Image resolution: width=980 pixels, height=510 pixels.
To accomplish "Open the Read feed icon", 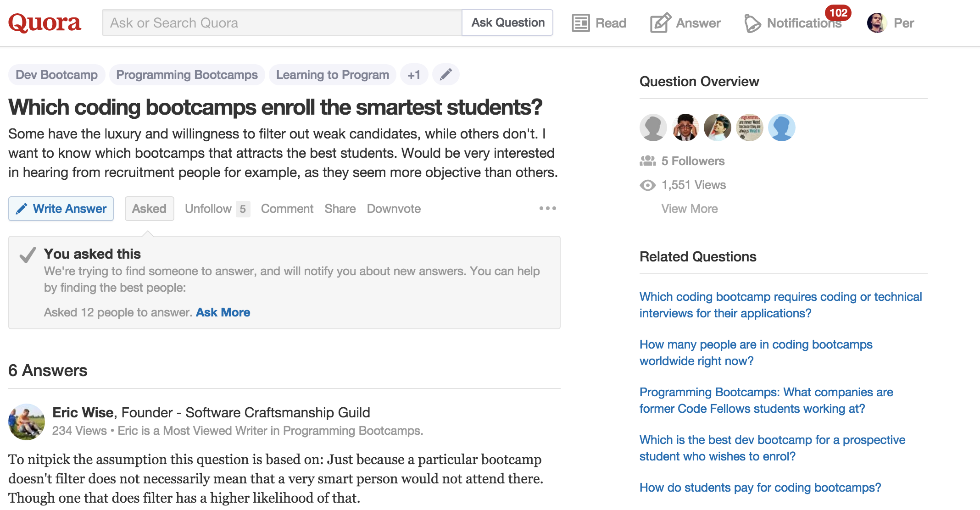I will pyautogui.click(x=581, y=22).
